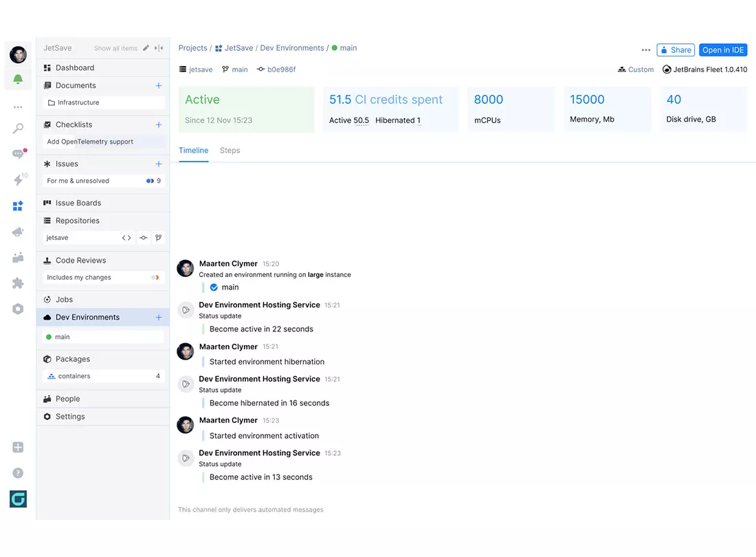Click Projects breadcrumb link

193,47
